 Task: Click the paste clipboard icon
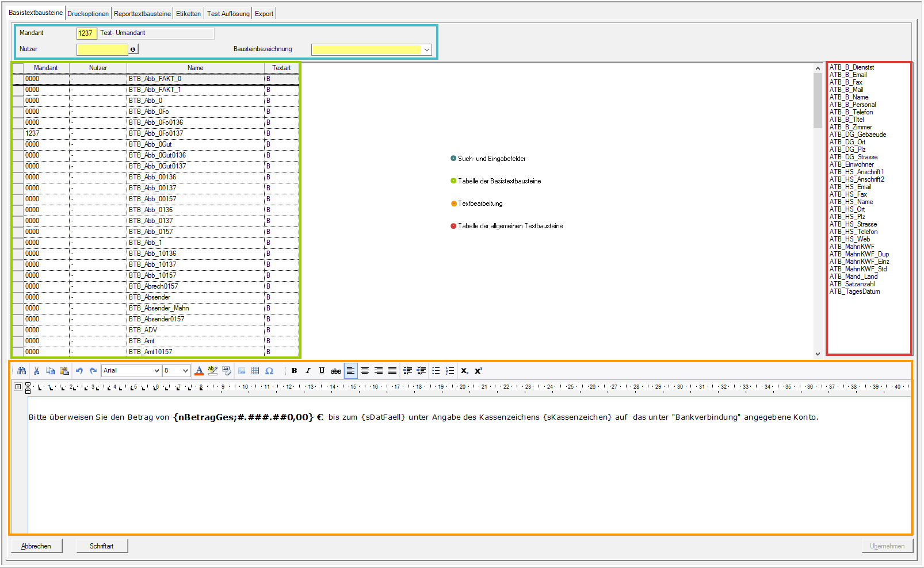64,371
